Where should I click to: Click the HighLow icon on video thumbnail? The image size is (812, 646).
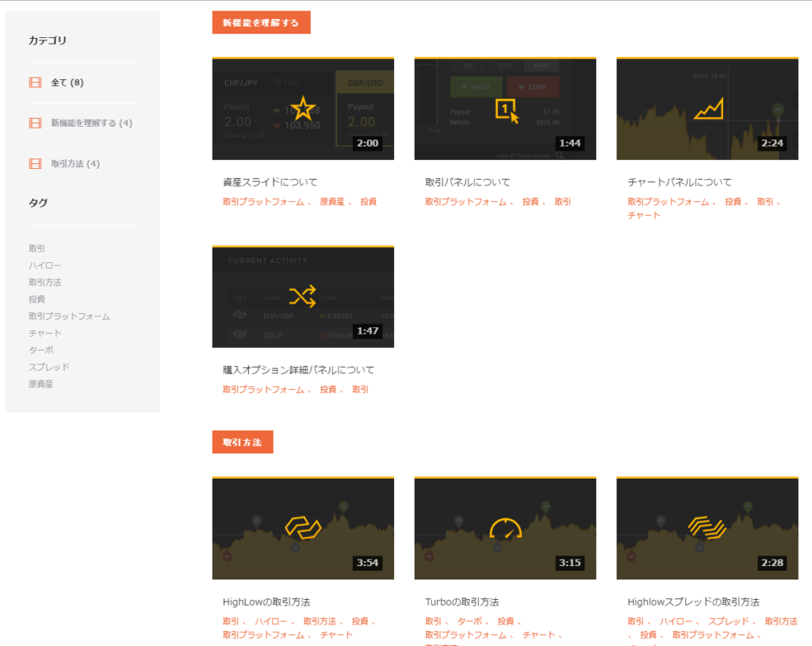pyautogui.click(x=302, y=527)
